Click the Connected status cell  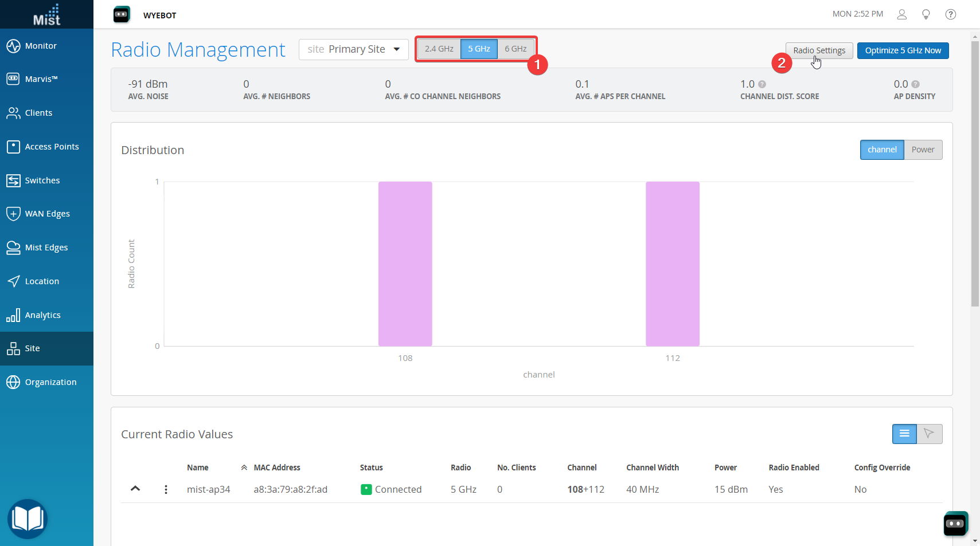(391, 489)
